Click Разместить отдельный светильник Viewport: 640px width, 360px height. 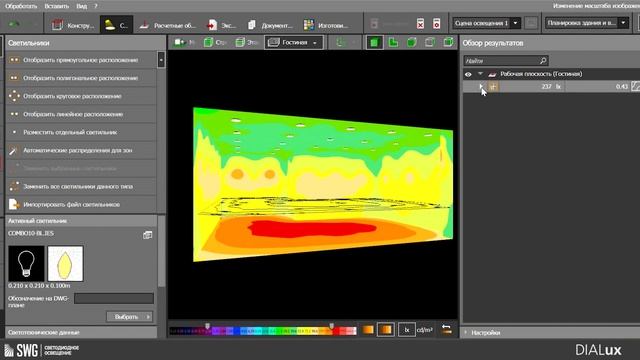pyautogui.click(x=81, y=132)
